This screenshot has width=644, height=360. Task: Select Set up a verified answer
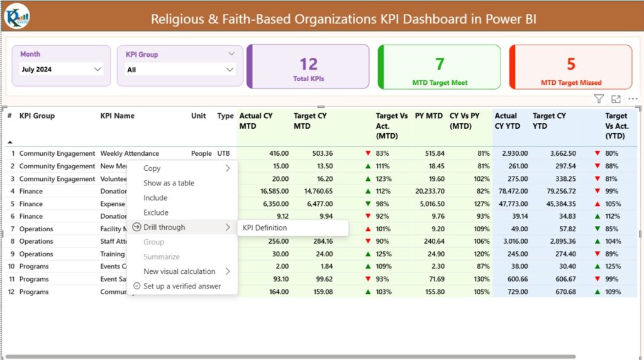tap(182, 286)
